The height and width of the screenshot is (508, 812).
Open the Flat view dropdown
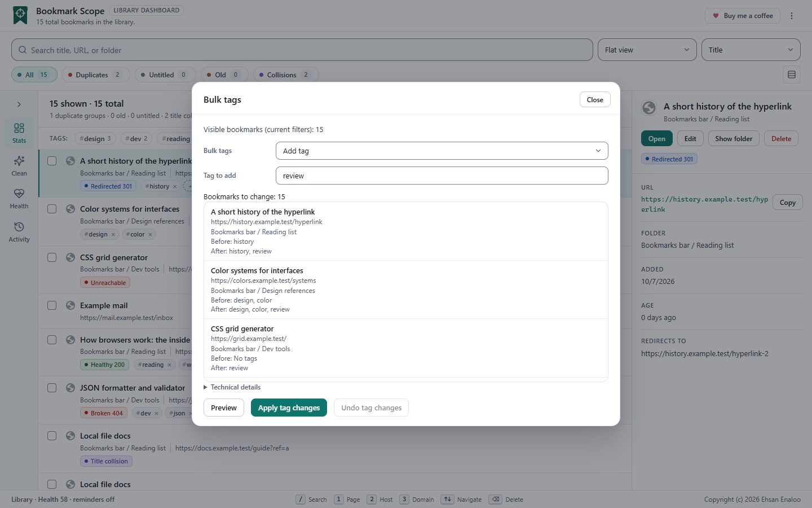(x=647, y=50)
